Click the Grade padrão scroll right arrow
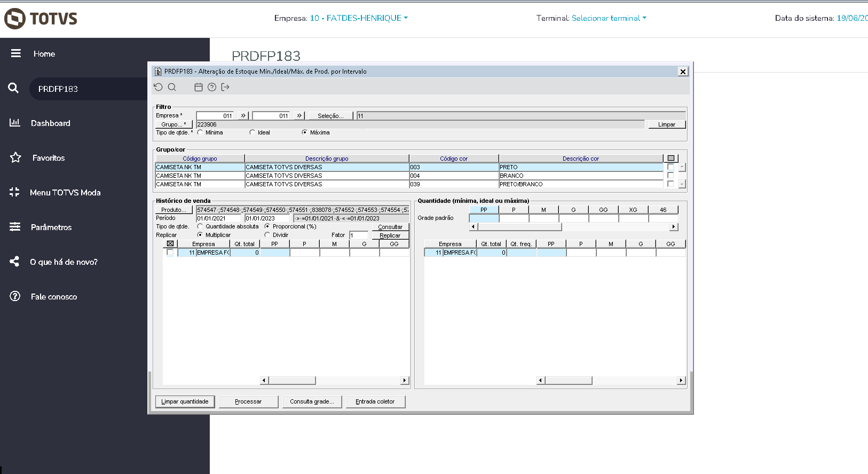Screen dimensions: 868x474 click(674, 227)
